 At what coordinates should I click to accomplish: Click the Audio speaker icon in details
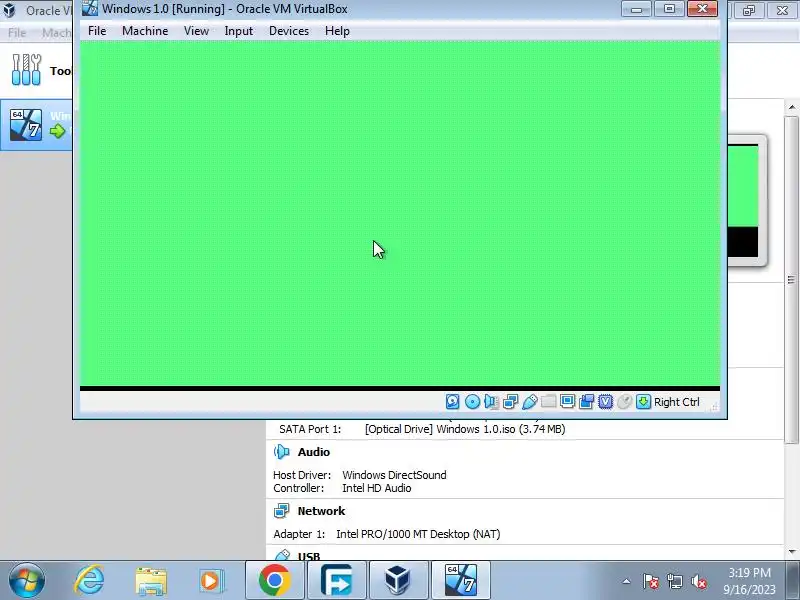click(282, 452)
